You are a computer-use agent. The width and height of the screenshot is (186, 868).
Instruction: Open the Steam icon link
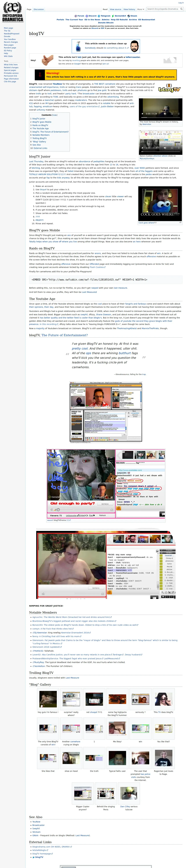pyautogui.click(x=129, y=16)
